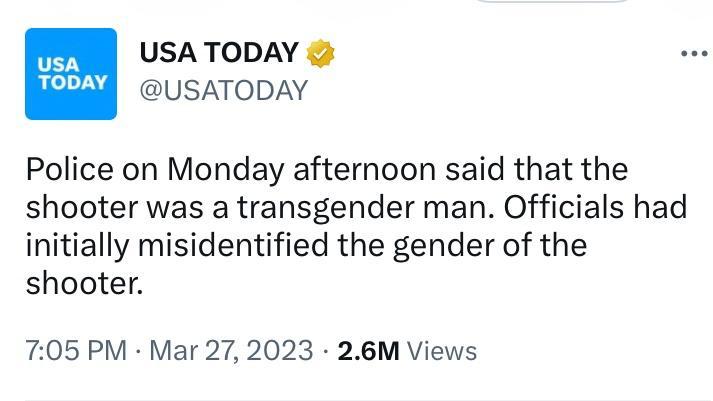Click the Views label beside the count
The image size is (713, 401).
coord(443,351)
